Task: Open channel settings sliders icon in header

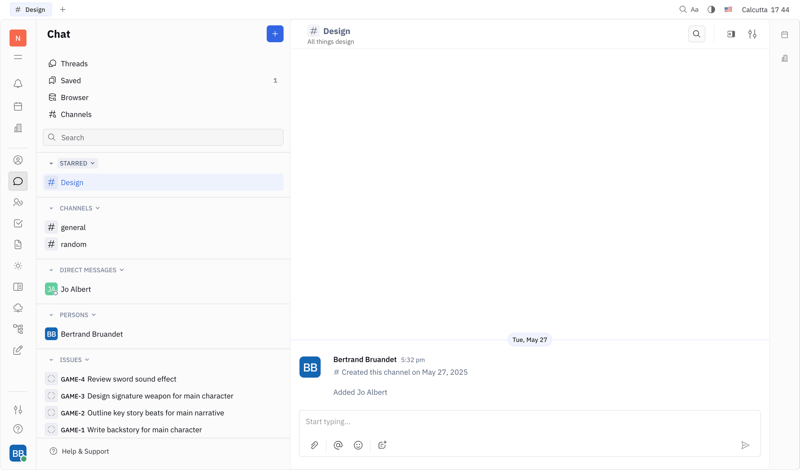Action: 752,34
